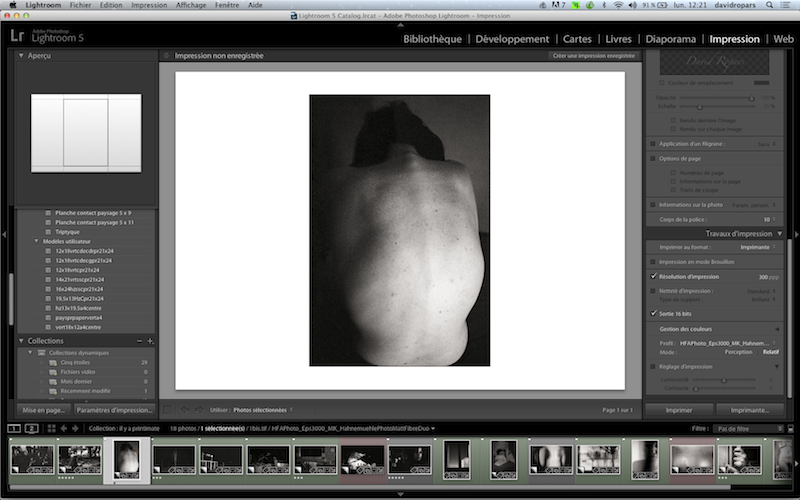Viewport: 800px width, 500px height.
Task: Switch to second monitor display icon
Action: pos(31,428)
